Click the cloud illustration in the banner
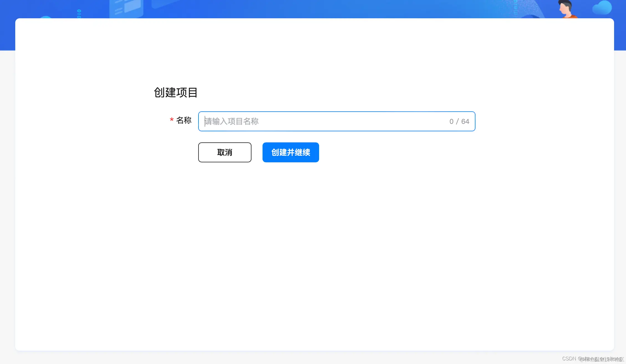The width and height of the screenshot is (626, 364). (603, 8)
